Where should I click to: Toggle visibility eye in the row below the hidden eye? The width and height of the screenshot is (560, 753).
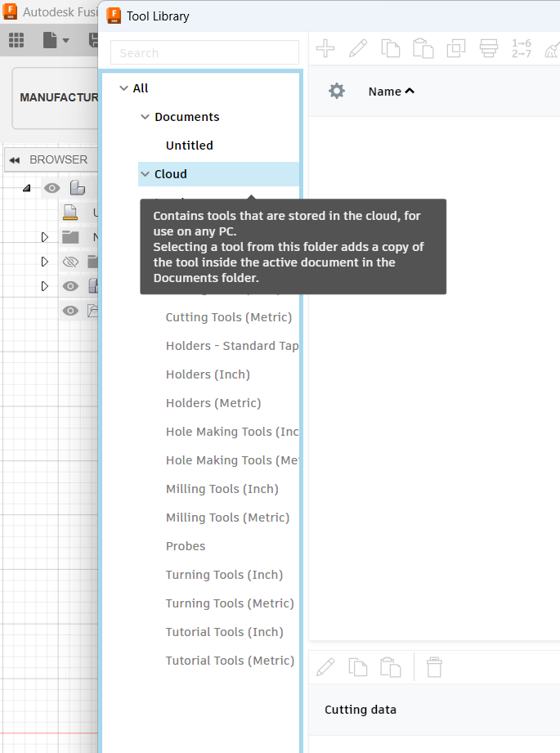tap(70, 286)
